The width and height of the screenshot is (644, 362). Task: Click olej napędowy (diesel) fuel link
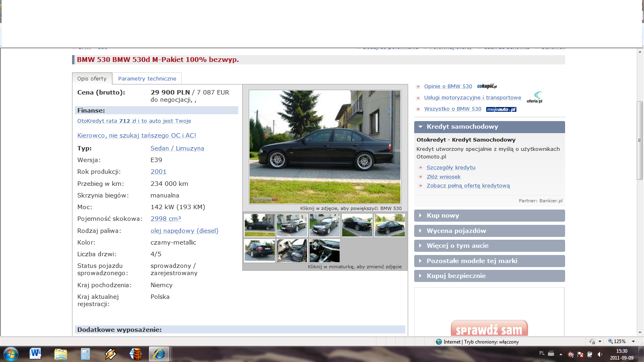click(184, 230)
